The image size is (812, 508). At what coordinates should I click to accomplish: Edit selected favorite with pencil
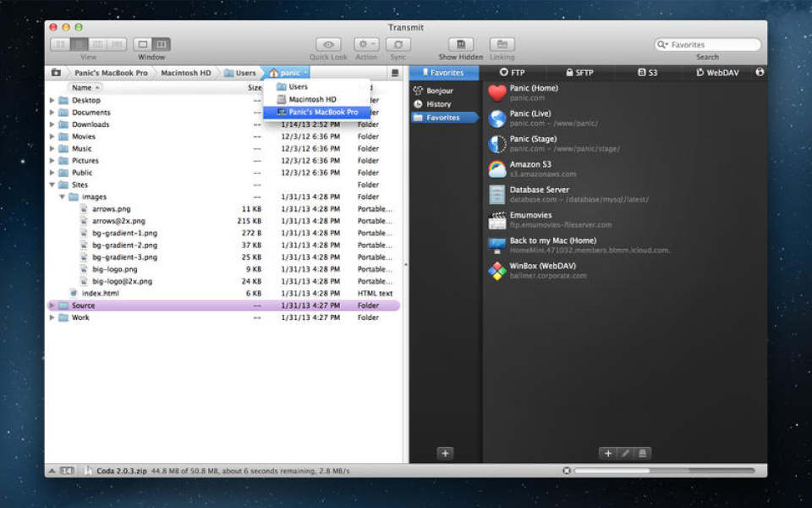[625, 454]
